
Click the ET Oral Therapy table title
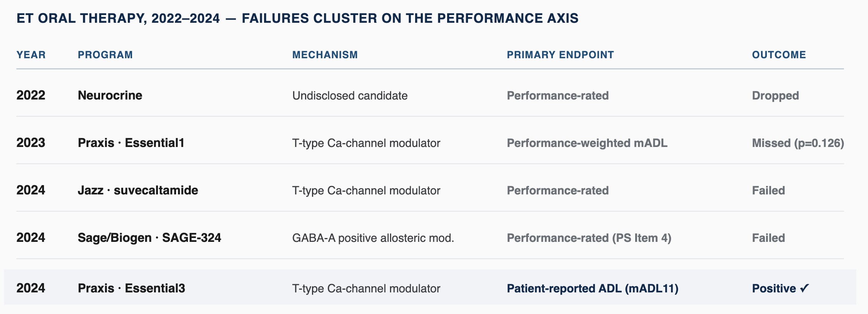(297, 18)
